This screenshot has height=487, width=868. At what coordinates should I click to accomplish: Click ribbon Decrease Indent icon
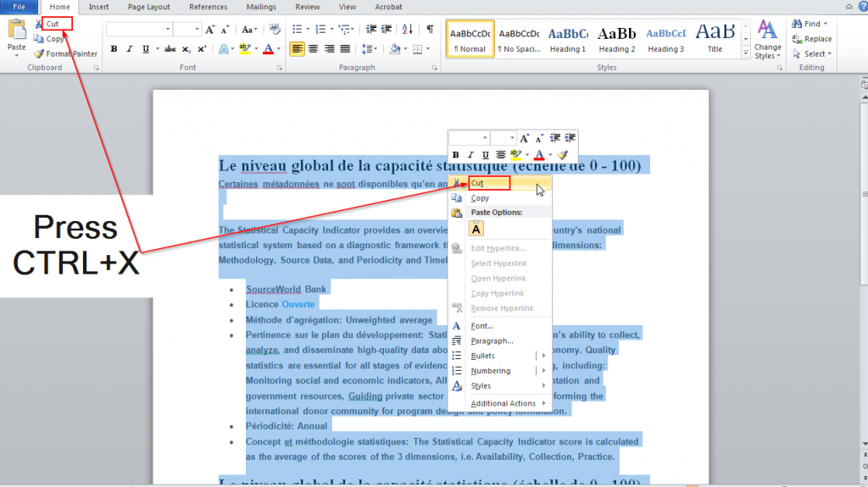coord(371,30)
